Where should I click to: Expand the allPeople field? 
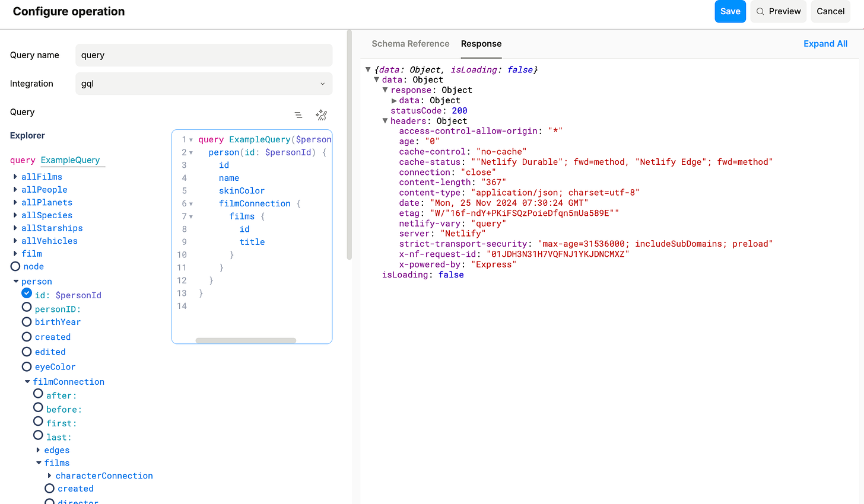tap(15, 190)
